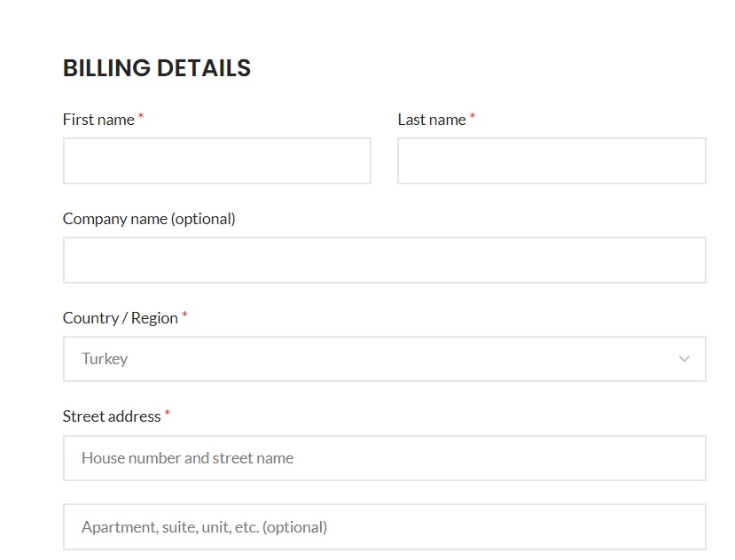735x560 pixels.
Task: Click the BILLING DETAILS heading
Action: 157,68
